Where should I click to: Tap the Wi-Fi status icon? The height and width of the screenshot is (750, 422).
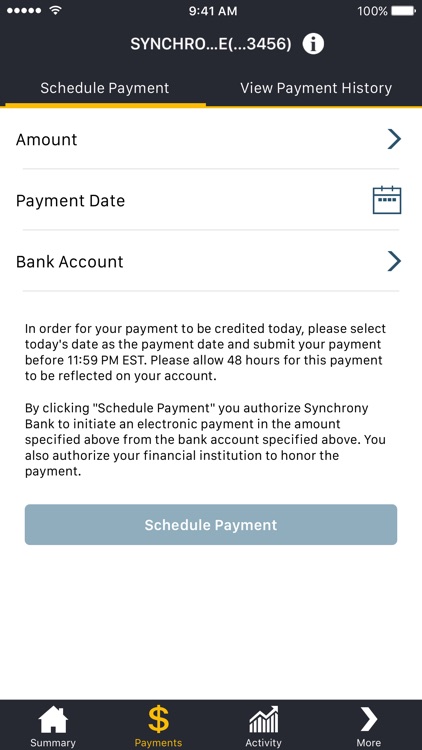tap(56, 11)
